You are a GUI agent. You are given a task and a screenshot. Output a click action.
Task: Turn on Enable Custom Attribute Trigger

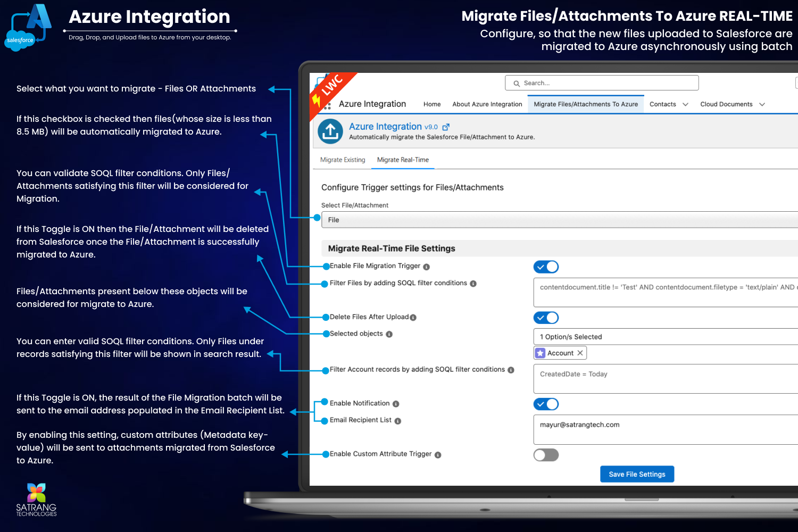pos(546,455)
